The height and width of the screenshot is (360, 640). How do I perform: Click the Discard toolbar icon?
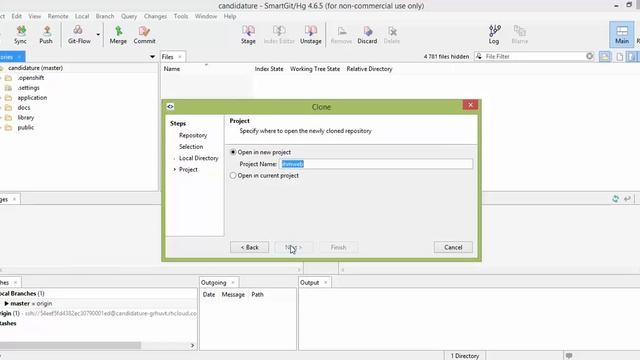pyautogui.click(x=367, y=35)
